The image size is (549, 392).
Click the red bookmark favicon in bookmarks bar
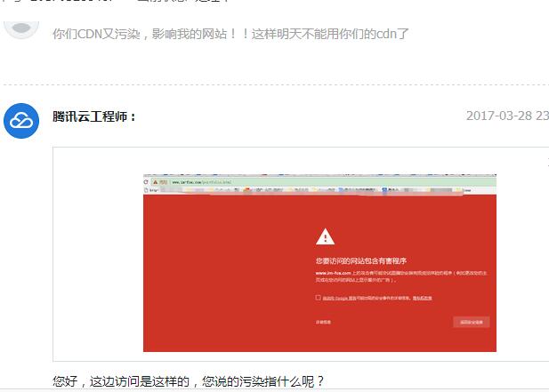point(247,190)
